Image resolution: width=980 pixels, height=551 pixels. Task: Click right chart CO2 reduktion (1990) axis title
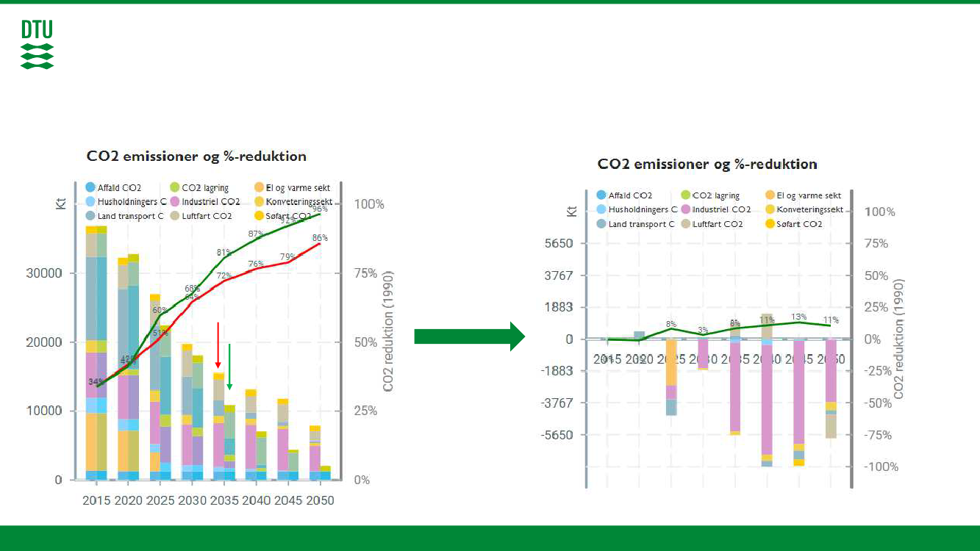point(898,339)
